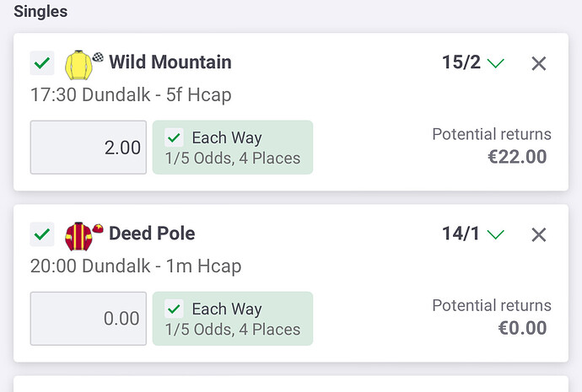Focus the Wild Mountain stake field showing 2.00
This screenshot has height=392, width=582.
[89, 148]
